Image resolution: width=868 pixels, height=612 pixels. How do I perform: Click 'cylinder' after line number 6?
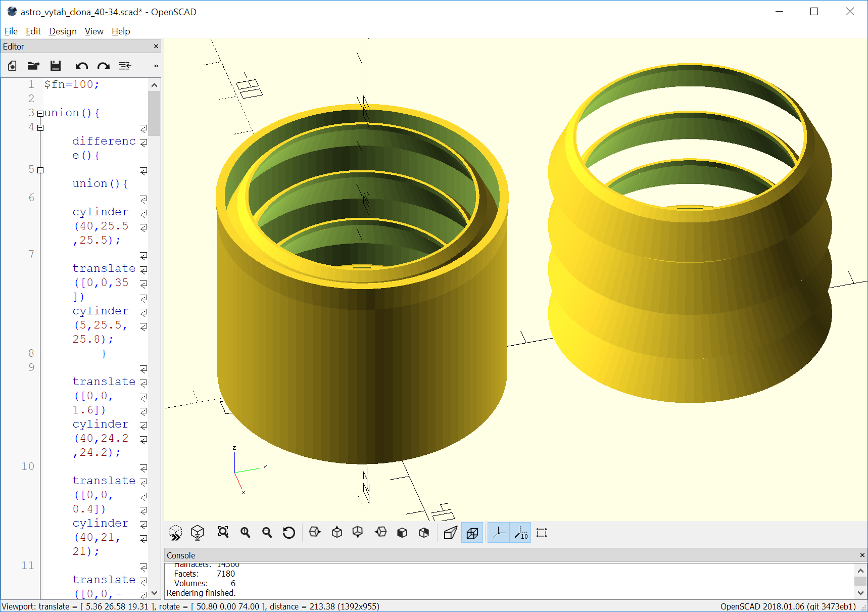(101, 212)
